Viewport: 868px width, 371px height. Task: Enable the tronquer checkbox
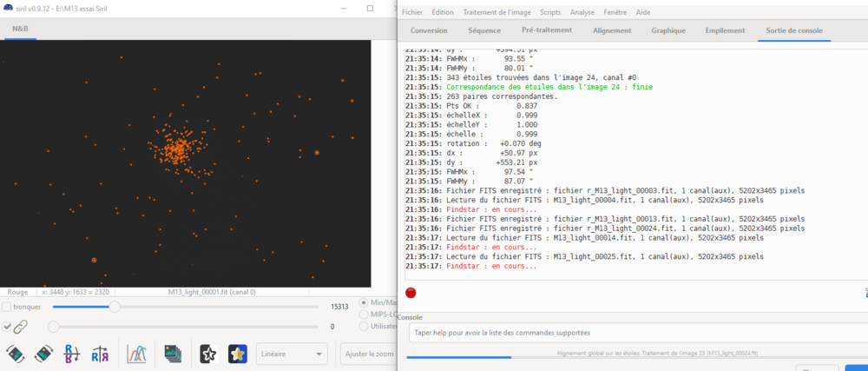(7, 307)
